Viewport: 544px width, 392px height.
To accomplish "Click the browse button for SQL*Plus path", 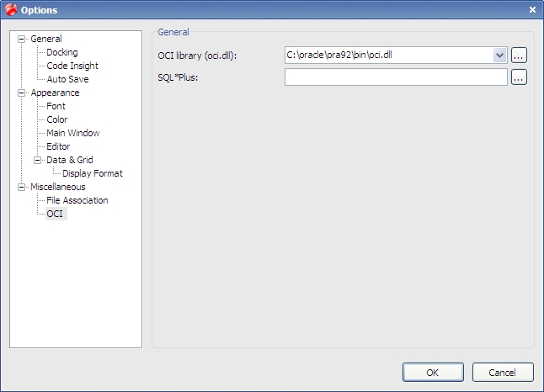I will point(519,77).
